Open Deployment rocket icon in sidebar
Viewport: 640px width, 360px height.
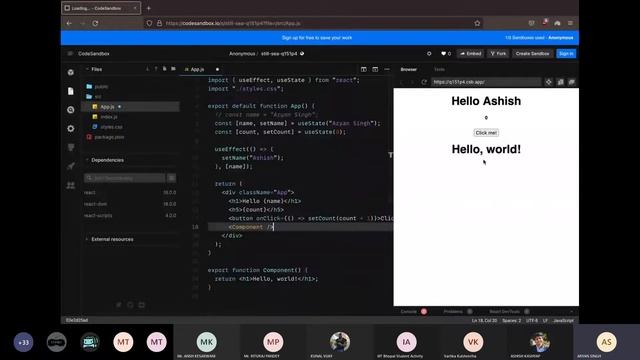click(x=71, y=166)
